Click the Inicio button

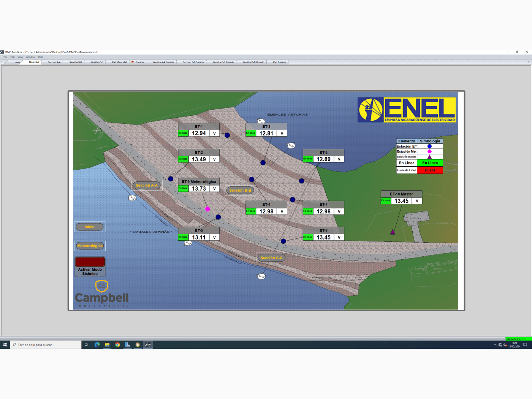point(90,227)
